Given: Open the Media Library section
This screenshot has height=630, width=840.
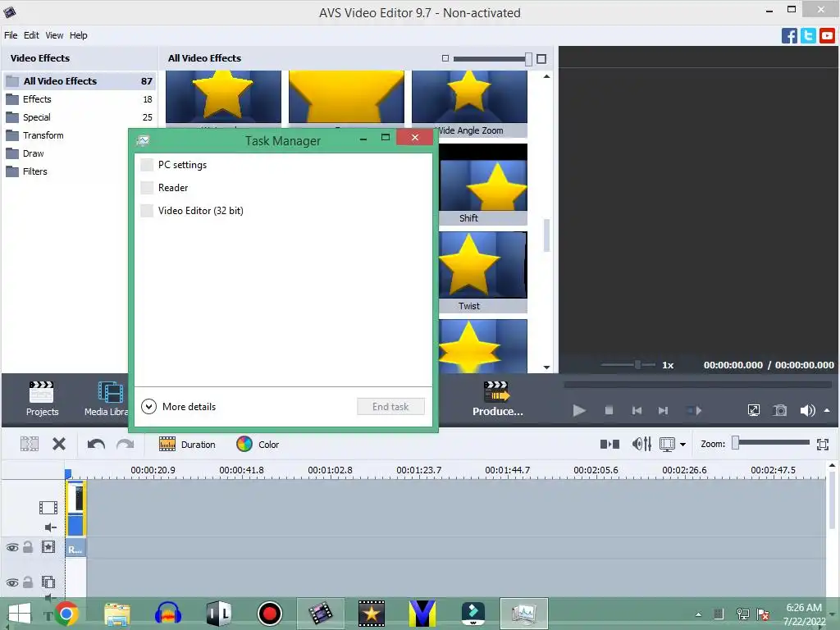Looking at the screenshot, I should click(106, 398).
